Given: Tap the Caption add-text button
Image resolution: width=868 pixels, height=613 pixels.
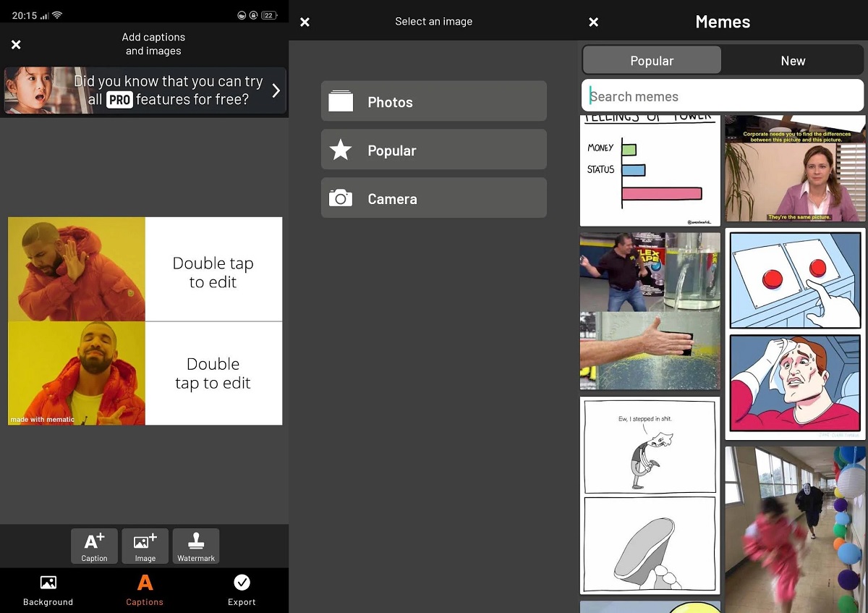Looking at the screenshot, I should 94,546.
